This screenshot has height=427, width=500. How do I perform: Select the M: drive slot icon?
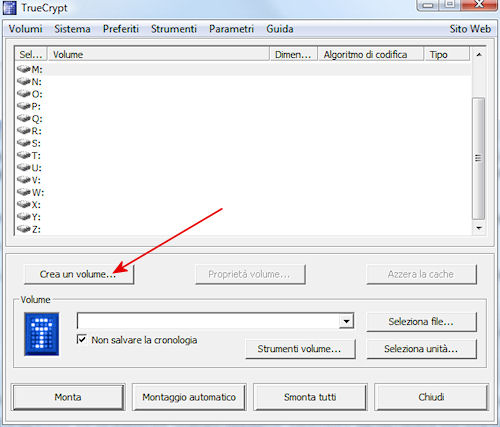tap(24, 69)
